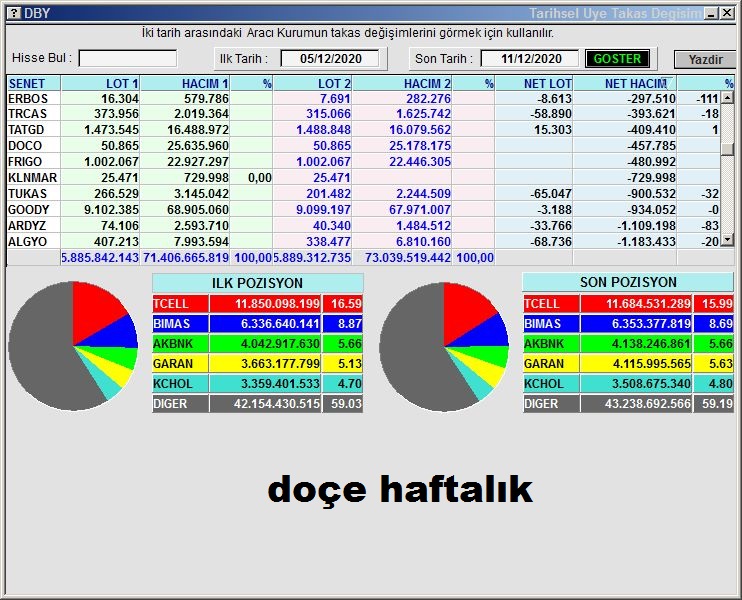Image resolution: width=742 pixels, height=600 pixels.
Task: Select the Son Tarih date field
Action: (x=530, y=59)
